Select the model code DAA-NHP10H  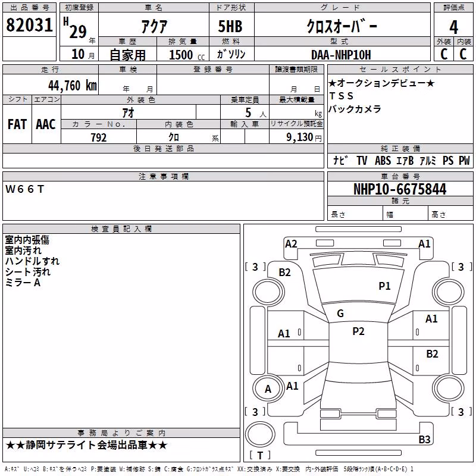tap(341, 55)
